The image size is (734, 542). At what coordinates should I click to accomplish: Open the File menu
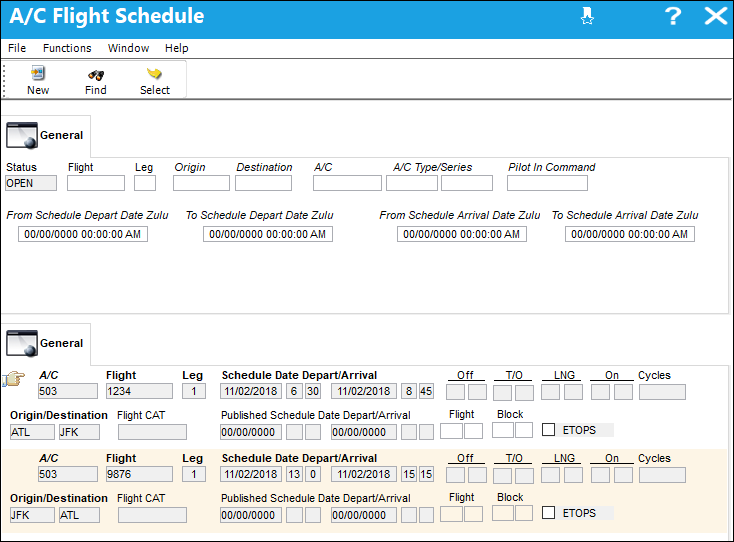pos(17,48)
